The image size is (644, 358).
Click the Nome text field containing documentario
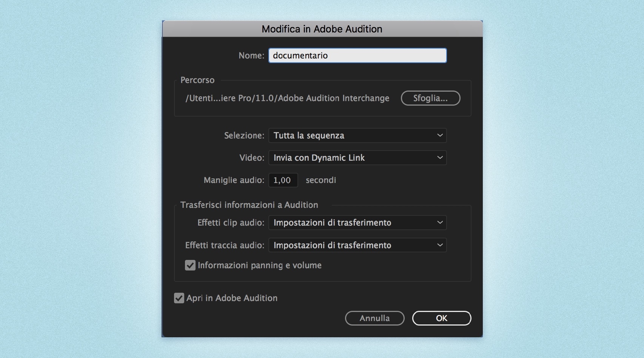pyautogui.click(x=357, y=55)
